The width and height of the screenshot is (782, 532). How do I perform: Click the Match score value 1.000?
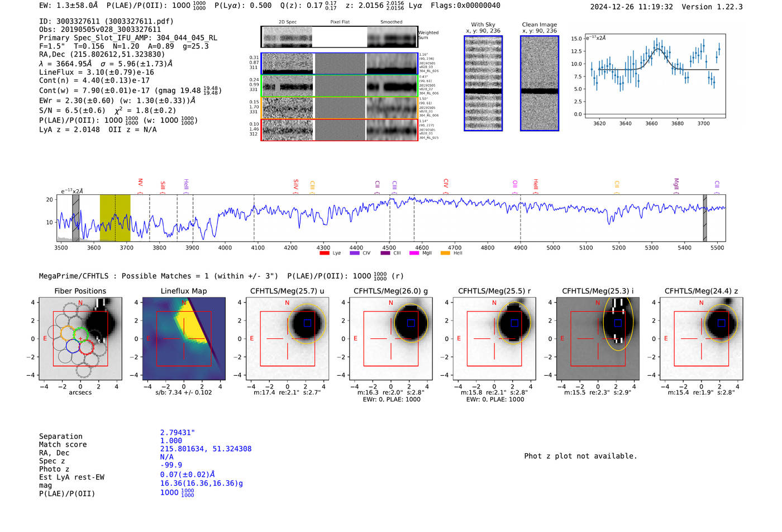click(x=171, y=440)
